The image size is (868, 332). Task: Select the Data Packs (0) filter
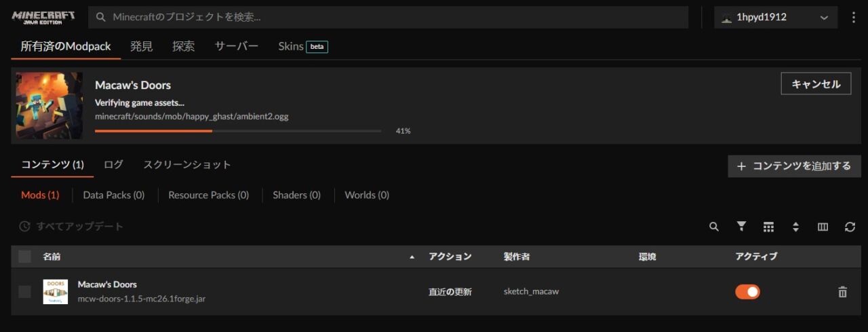(x=114, y=195)
